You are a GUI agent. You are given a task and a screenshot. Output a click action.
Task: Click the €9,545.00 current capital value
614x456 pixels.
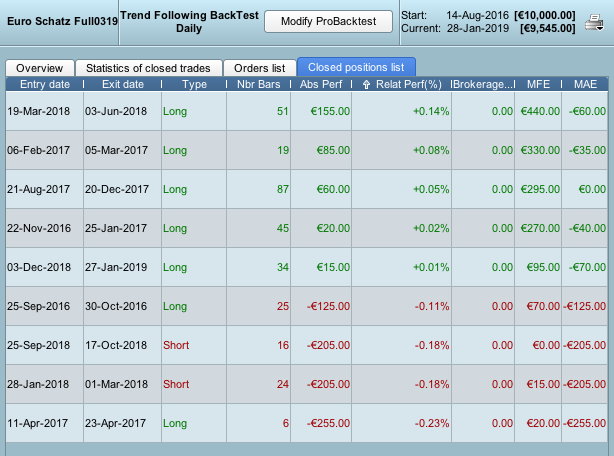pos(548,29)
